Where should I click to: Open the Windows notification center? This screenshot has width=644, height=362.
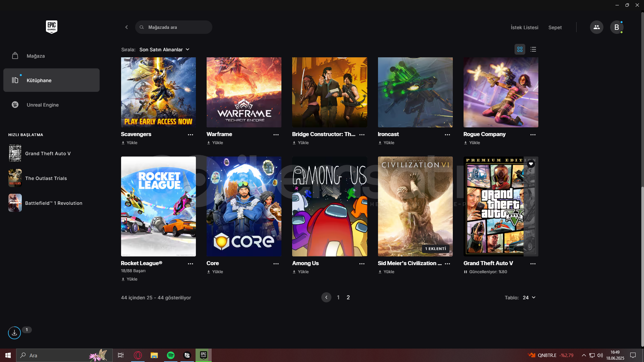(x=633, y=355)
